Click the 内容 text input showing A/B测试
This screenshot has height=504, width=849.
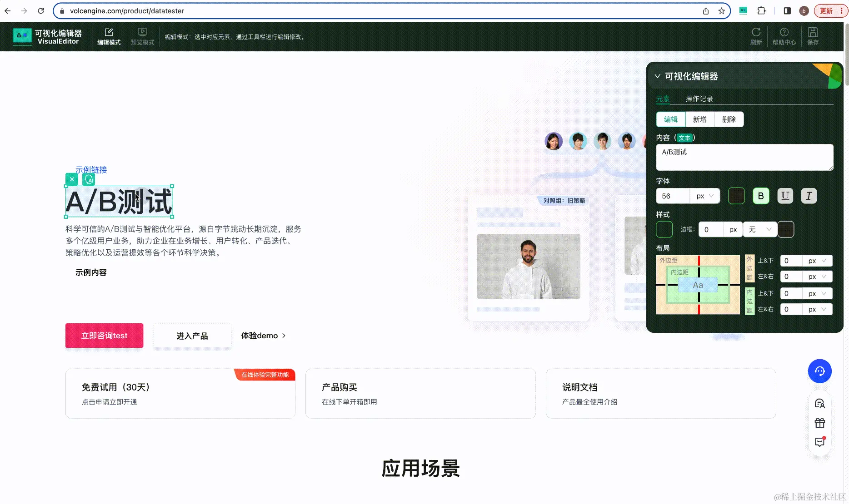click(x=744, y=157)
